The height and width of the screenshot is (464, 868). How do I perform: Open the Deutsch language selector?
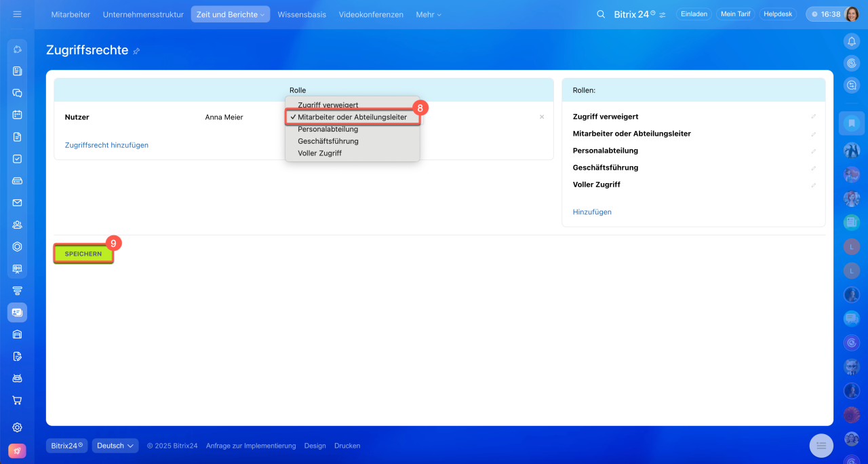pyautogui.click(x=115, y=446)
